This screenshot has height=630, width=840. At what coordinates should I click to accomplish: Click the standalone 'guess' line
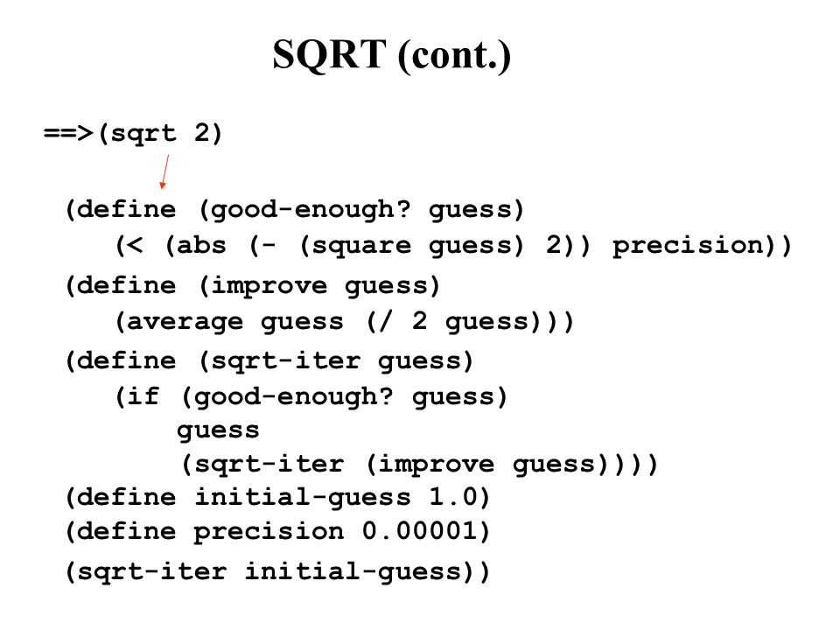218,430
